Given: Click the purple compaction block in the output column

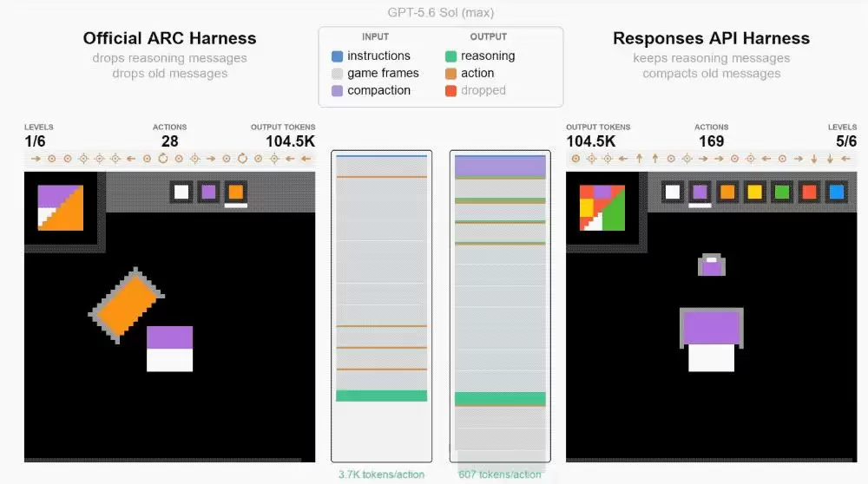Looking at the screenshot, I should coord(500,166).
